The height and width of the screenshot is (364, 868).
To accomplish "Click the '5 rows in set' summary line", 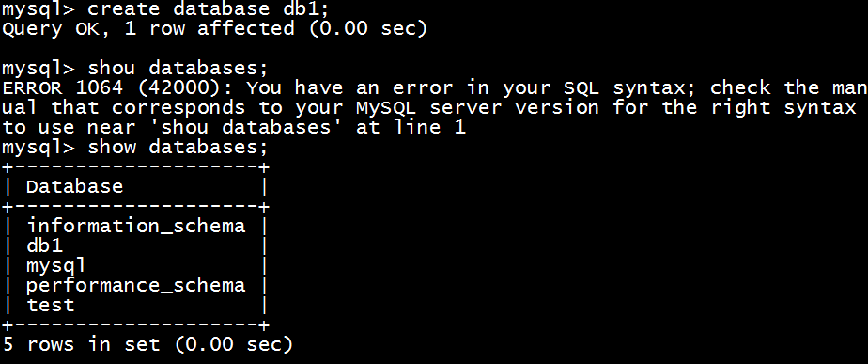I will [x=147, y=344].
